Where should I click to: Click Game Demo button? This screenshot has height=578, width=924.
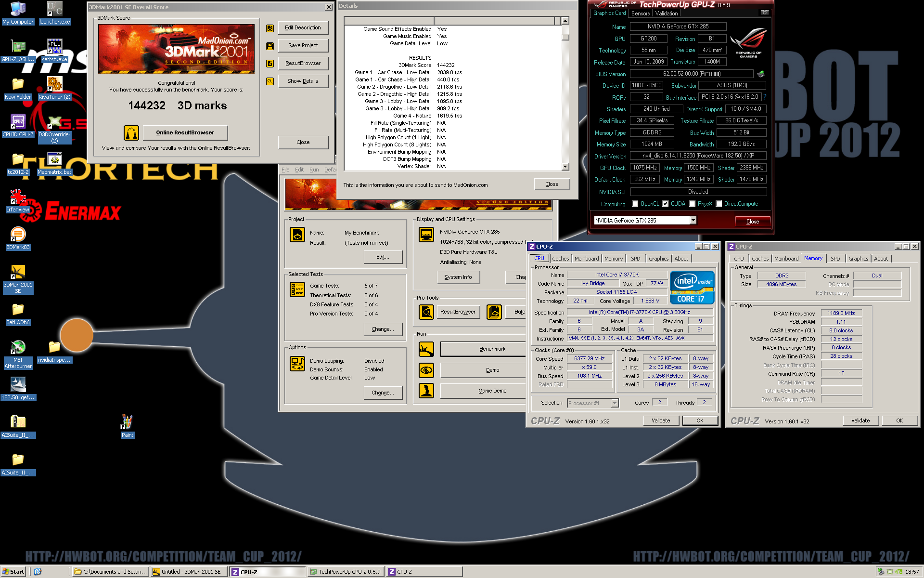pos(483,391)
